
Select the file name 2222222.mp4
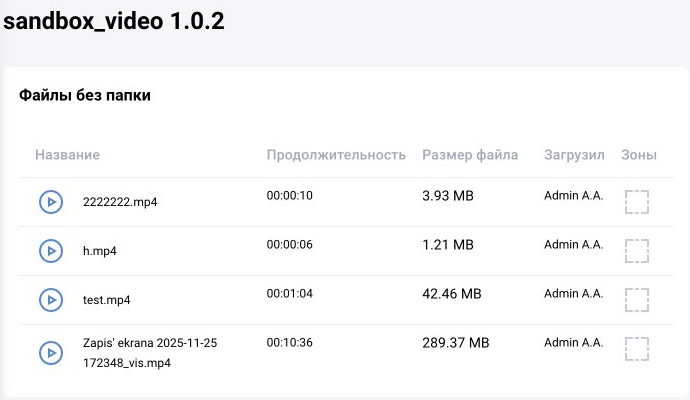click(x=120, y=202)
